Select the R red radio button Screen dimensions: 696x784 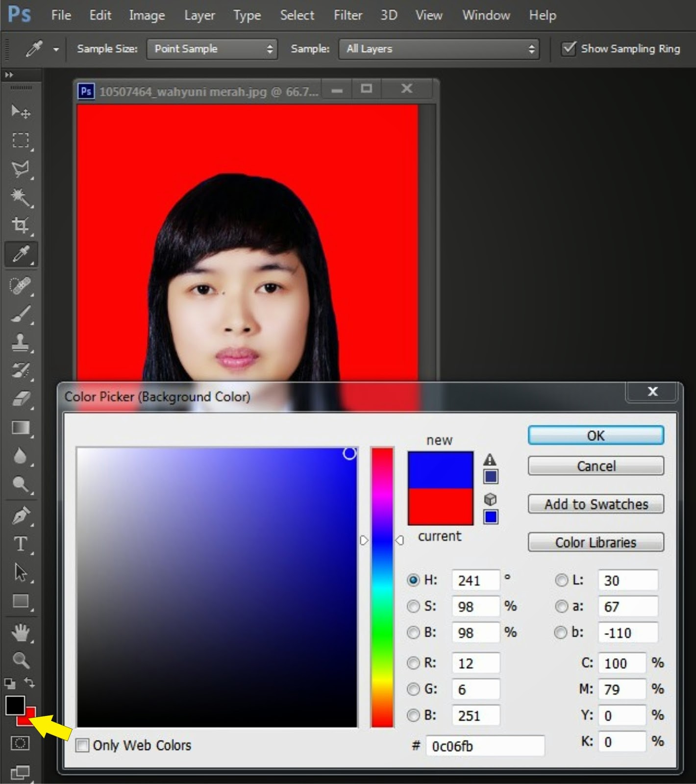(x=413, y=663)
